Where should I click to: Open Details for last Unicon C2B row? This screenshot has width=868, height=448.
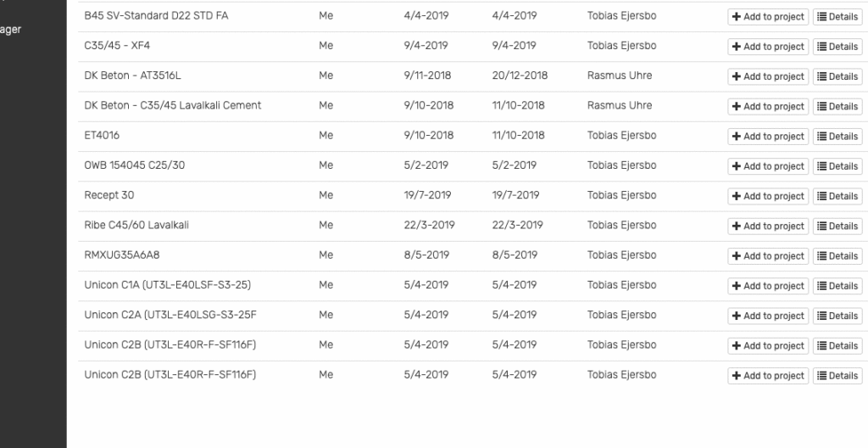pos(837,376)
